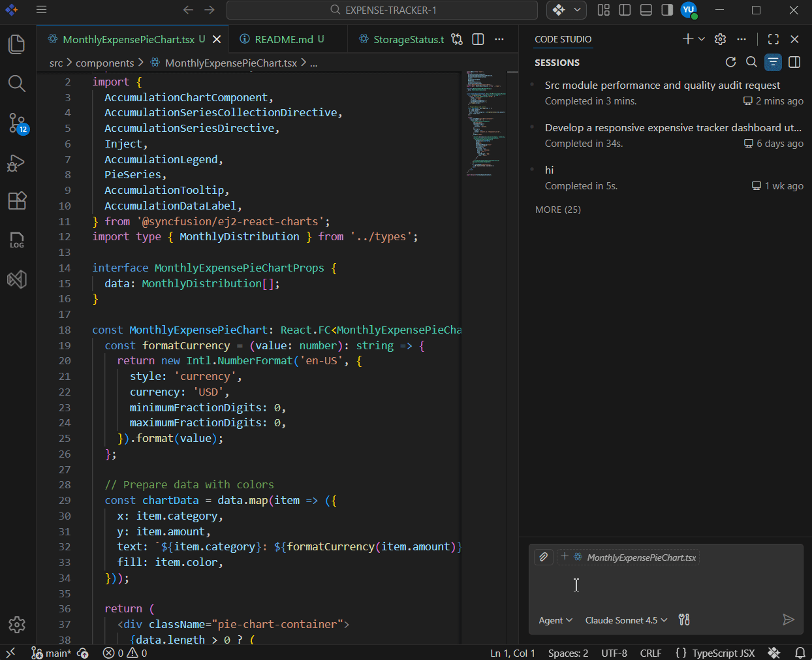812x660 pixels.
Task: Click the breadcrumb ellipsis symbol segment
Action: (314, 63)
